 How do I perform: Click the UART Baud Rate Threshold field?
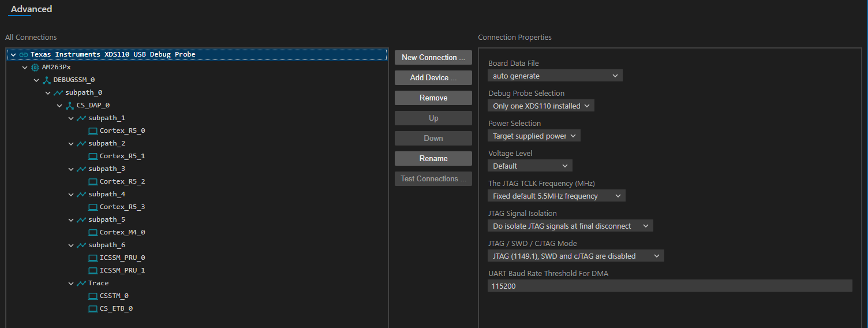click(x=669, y=286)
